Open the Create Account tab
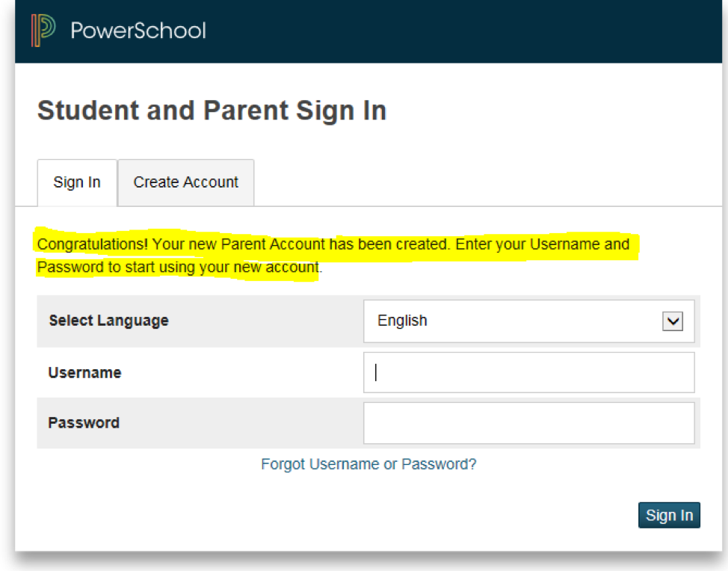This screenshot has height=571, width=728. 186,182
